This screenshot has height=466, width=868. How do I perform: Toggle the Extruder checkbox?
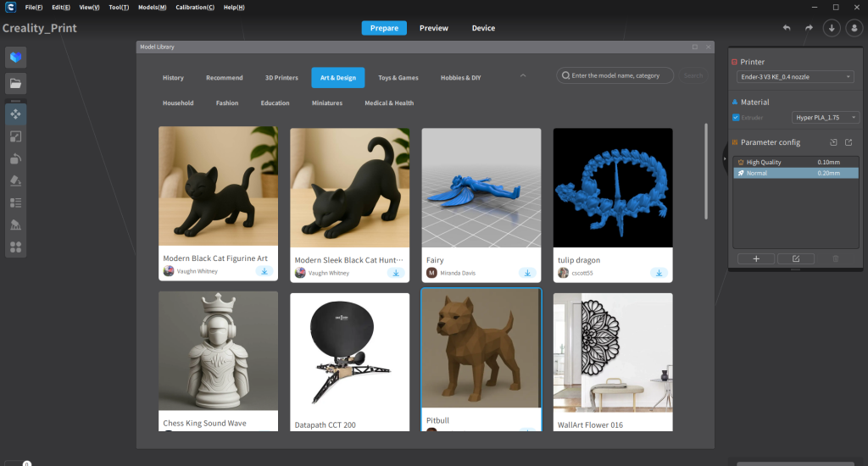(x=735, y=118)
